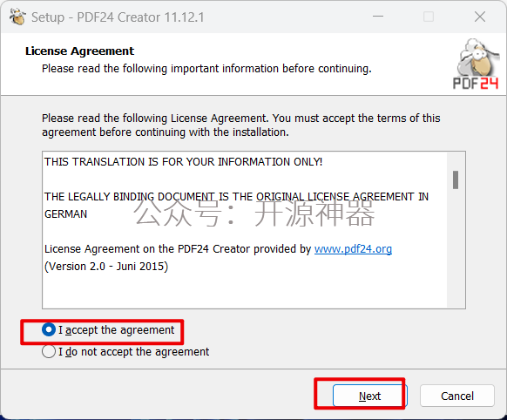Click "Please read the following important information" subtitle
Image resolution: width=507 pixels, height=420 pixels.
click(x=207, y=69)
